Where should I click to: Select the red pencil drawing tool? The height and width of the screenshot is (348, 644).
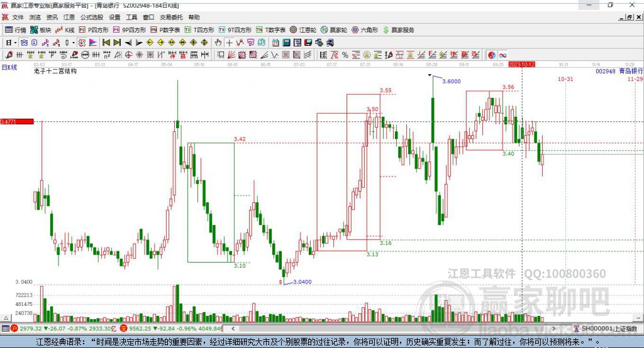point(9,55)
